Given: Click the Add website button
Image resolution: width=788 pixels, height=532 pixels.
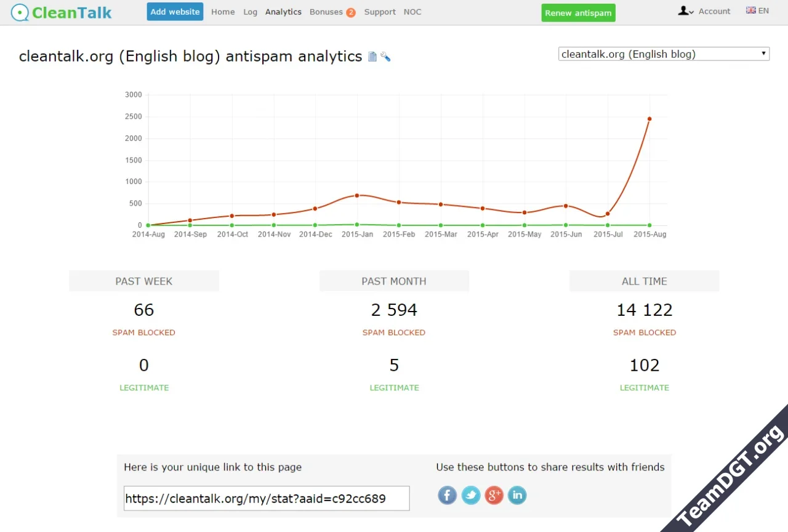Looking at the screenshot, I should (x=175, y=12).
